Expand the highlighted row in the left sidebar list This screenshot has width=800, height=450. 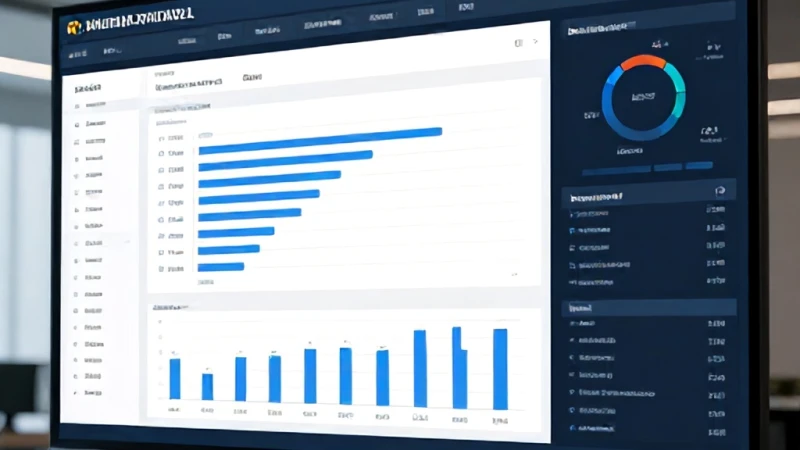[x=101, y=242]
